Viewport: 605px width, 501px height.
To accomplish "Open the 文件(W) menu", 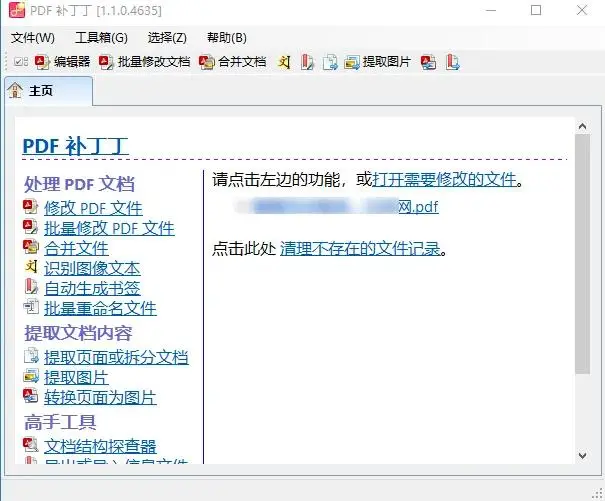I will pos(33,38).
